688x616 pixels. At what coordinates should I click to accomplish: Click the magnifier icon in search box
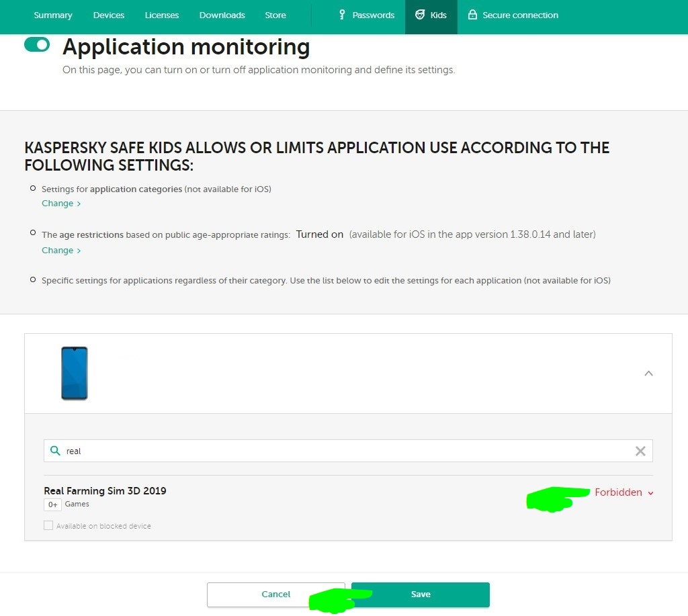click(x=56, y=451)
